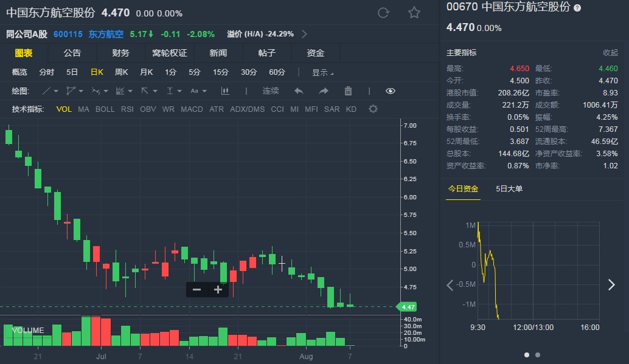Viewport: 629px width, 364px height.
Task: Zoom in the chart with plus button
Action: 218,290
